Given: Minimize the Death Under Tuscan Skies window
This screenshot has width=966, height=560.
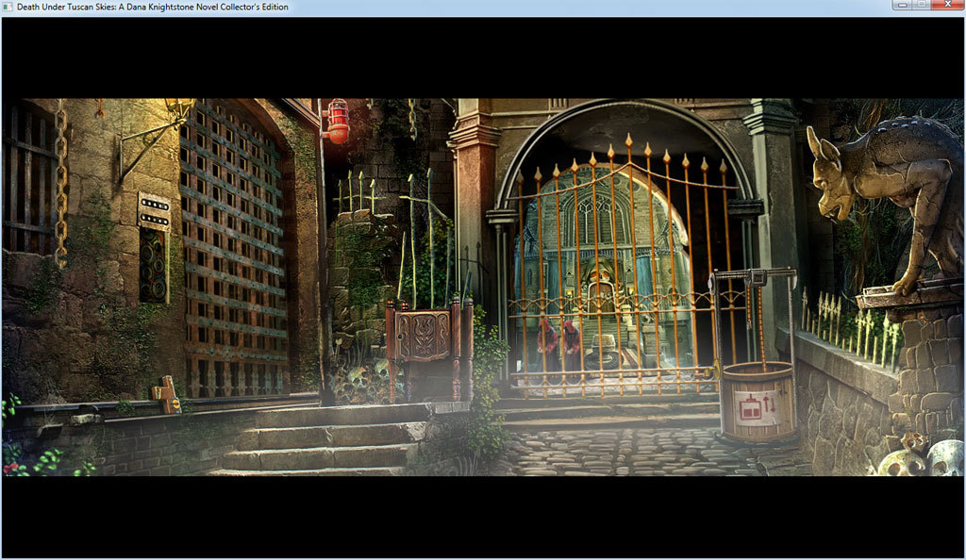Looking at the screenshot, I should pos(902,5).
